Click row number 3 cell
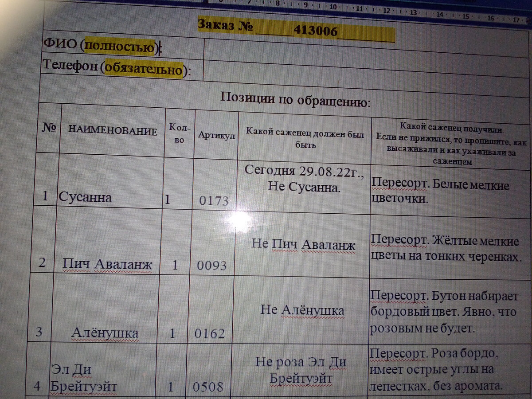The width and height of the screenshot is (532, 399). [x=40, y=307]
